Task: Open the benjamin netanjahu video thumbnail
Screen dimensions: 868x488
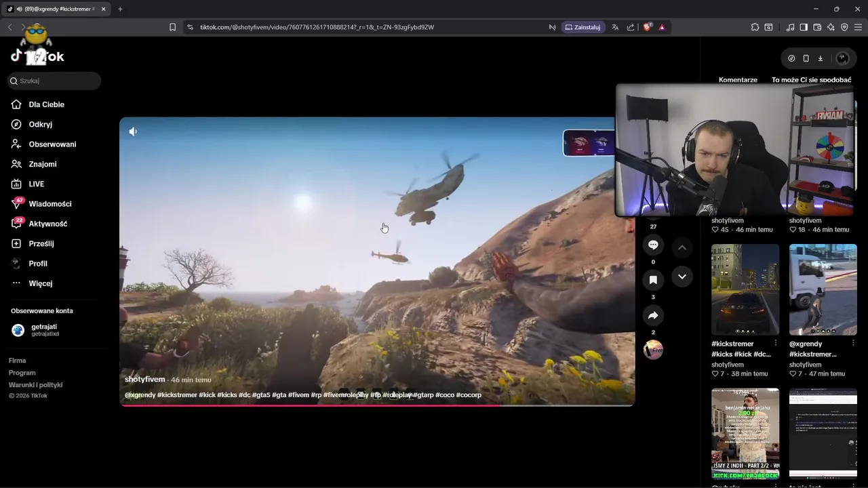Action: click(745, 434)
